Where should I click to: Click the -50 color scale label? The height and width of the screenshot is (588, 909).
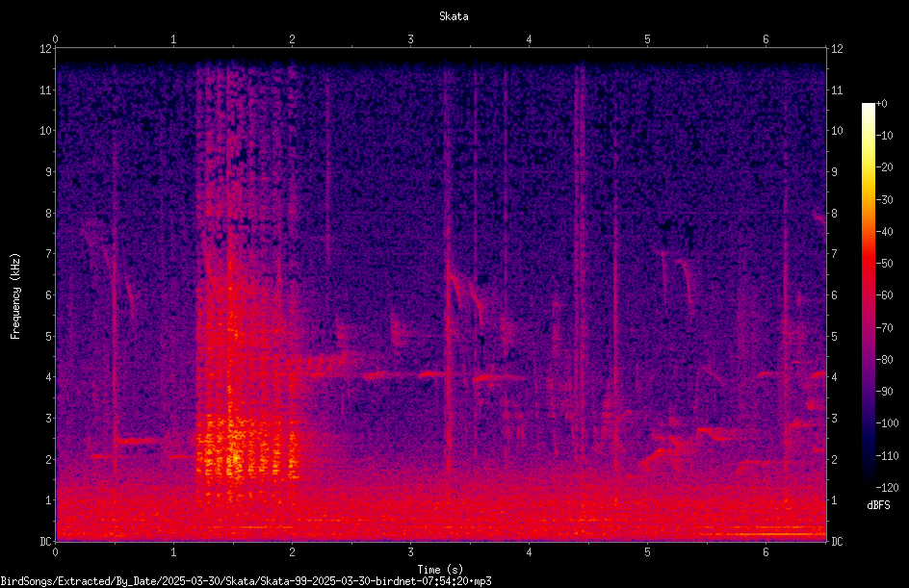(885, 264)
